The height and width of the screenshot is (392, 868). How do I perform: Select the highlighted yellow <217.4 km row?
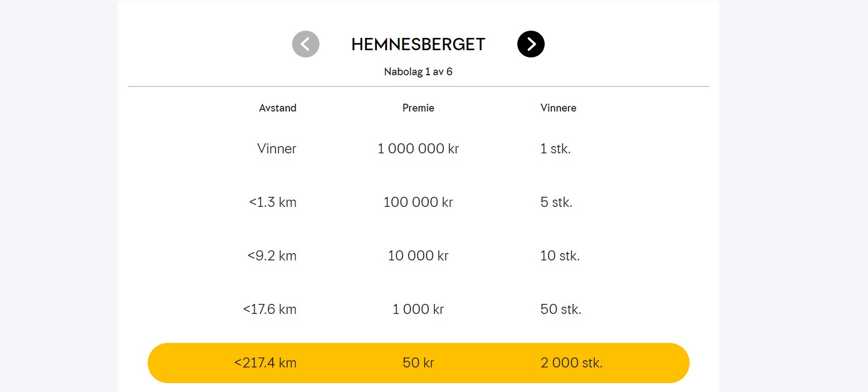coord(418,363)
